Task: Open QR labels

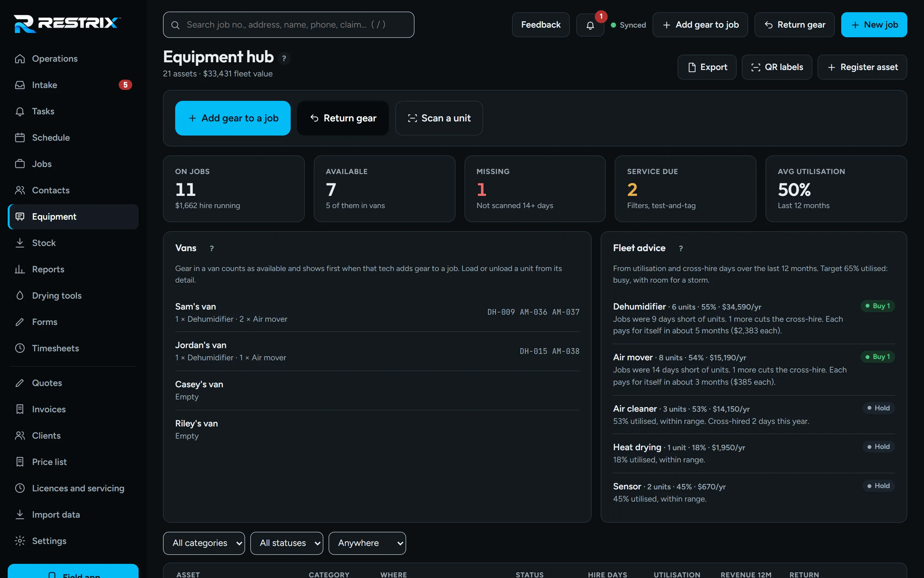Action: coord(777,67)
